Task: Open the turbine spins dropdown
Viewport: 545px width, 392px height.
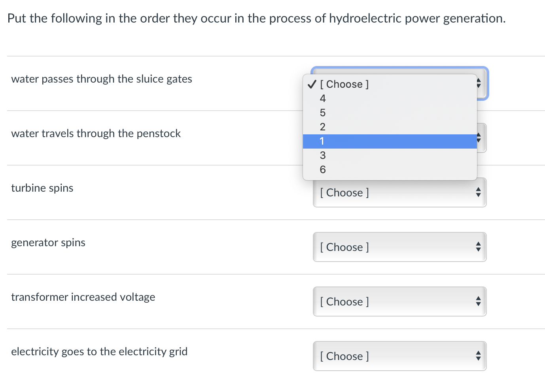Action: pos(399,193)
